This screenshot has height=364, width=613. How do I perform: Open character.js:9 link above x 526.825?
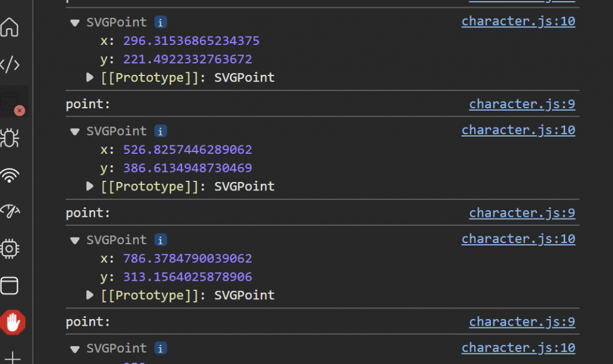(522, 104)
